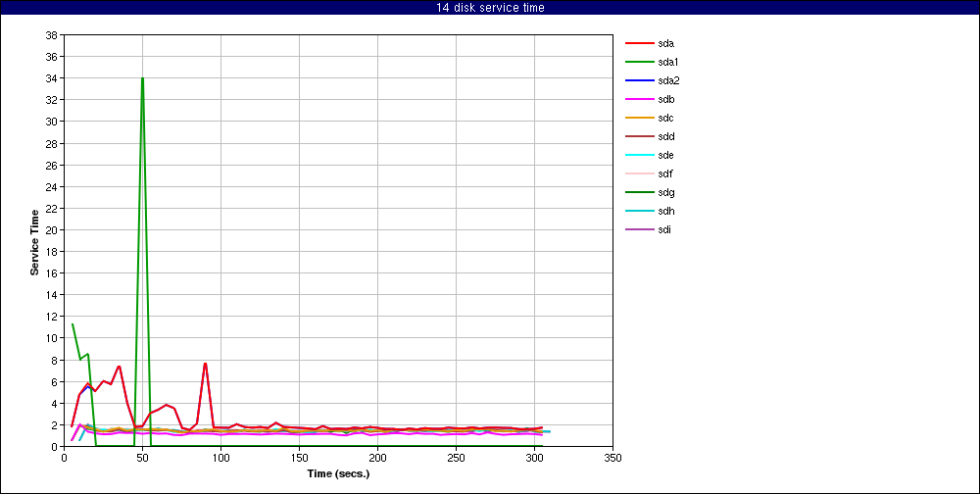The width and height of the screenshot is (980, 494).
Task: Click the sdb legend label
Action: [665, 99]
